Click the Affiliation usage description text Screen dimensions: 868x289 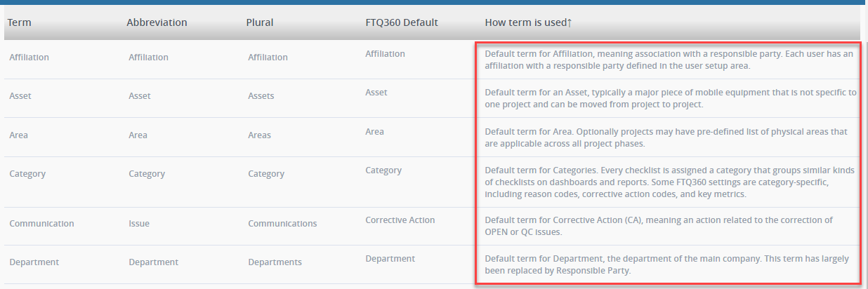coord(669,60)
